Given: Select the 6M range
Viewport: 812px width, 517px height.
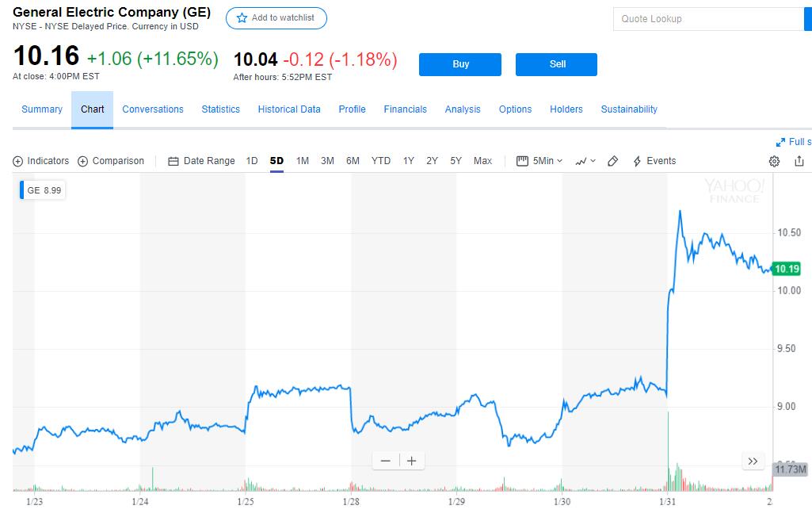Looking at the screenshot, I should [353, 161].
